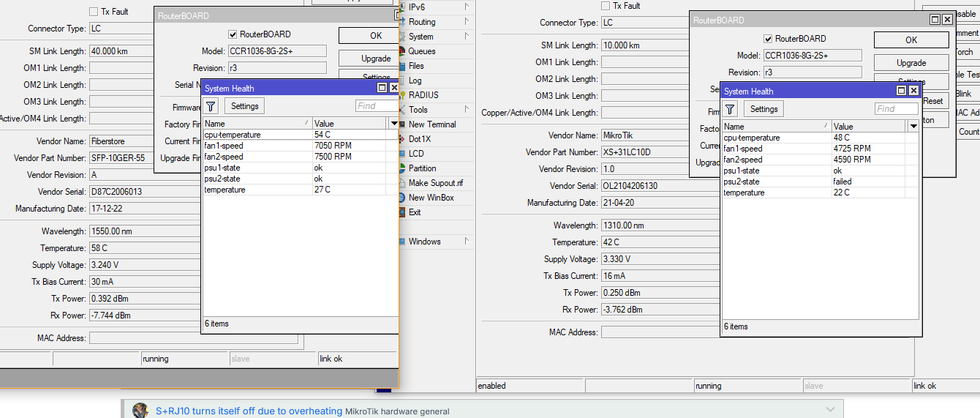
Task: Open the Queues menu icon
Action: point(403,51)
